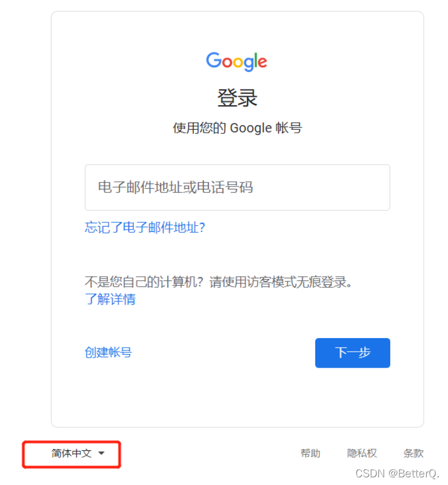Select the 创建帐号 link

tap(108, 352)
